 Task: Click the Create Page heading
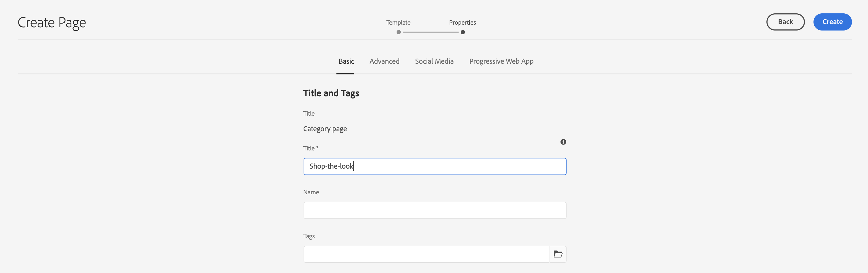(52, 22)
